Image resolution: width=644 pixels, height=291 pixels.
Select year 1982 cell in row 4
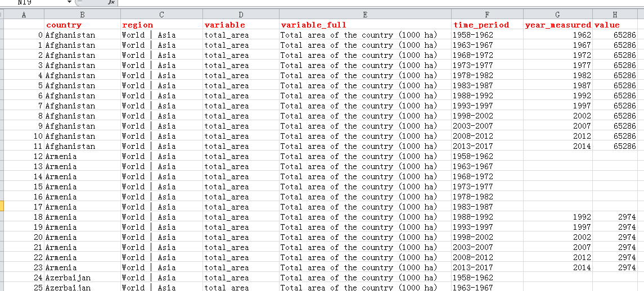[x=558, y=75]
